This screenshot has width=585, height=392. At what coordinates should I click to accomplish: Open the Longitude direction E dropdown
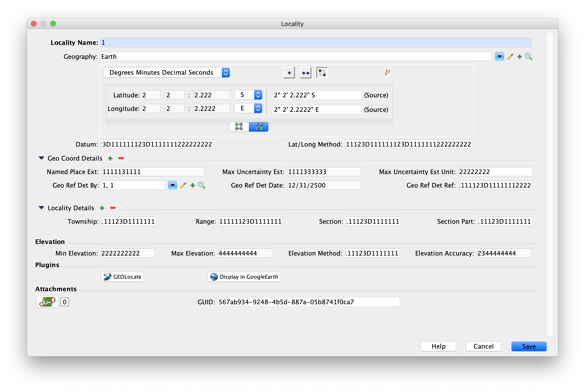[248, 108]
